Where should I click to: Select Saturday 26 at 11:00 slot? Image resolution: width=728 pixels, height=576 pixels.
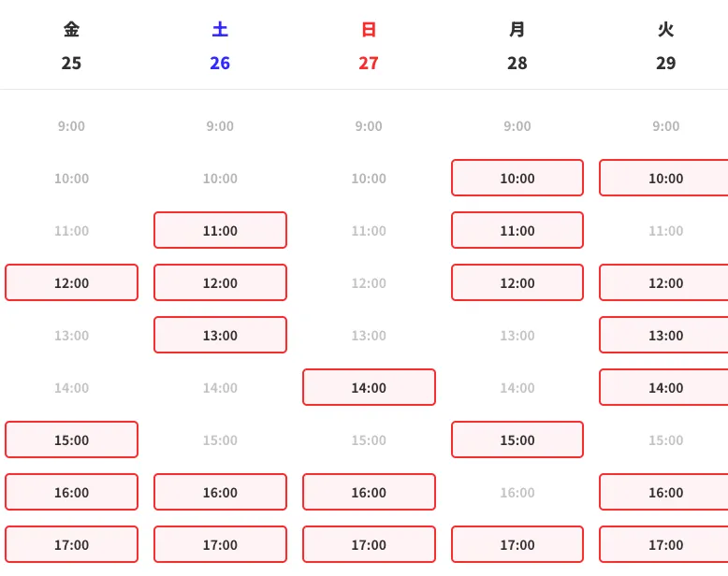click(220, 230)
